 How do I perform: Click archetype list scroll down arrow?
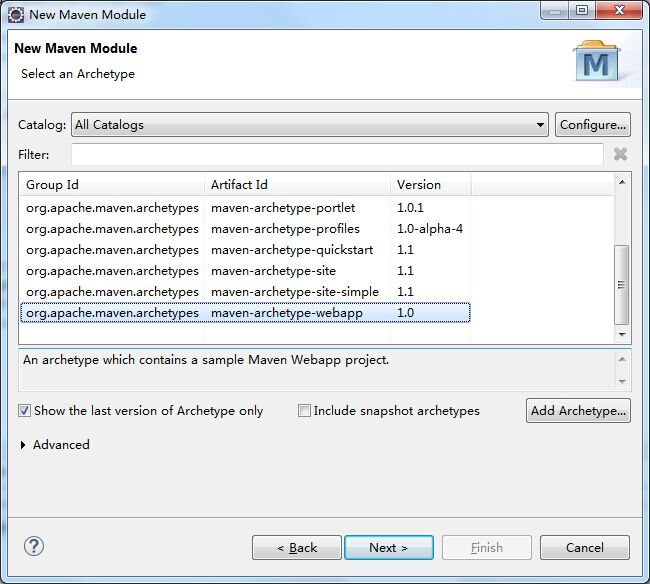pyautogui.click(x=622, y=334)
